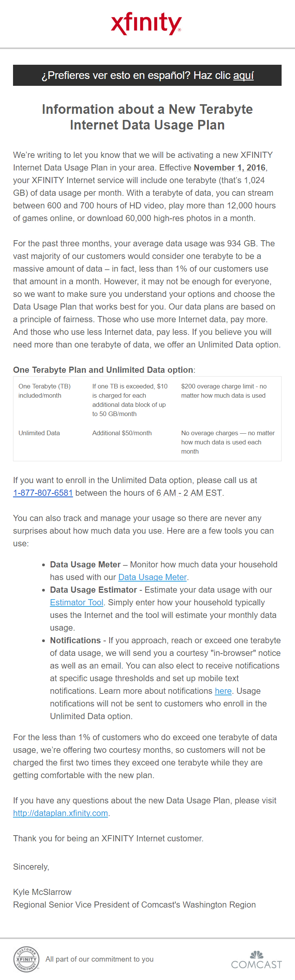The image size is (295, 980).
Task: Click the "Unlimited Data" table cell
Action: pyautogui.click(x=39, y=433)
